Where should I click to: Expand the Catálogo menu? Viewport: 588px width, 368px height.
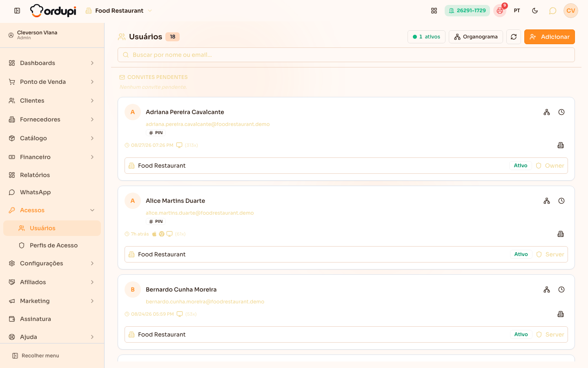click(52, 138)
